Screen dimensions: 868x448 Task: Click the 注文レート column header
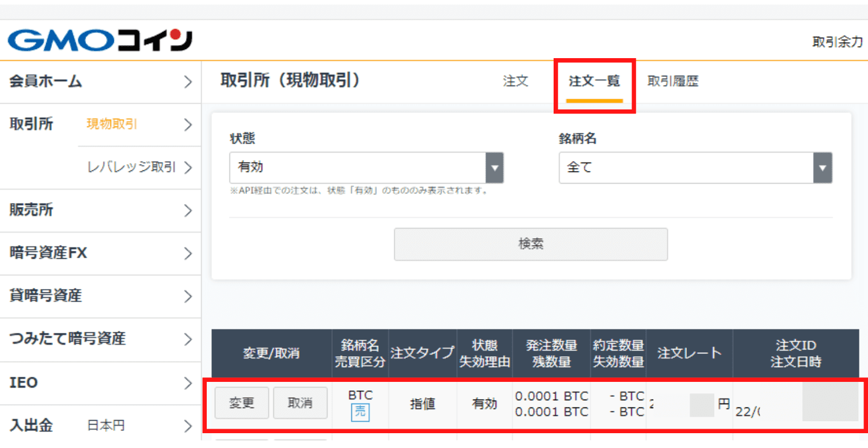click(x=689, y=353)
